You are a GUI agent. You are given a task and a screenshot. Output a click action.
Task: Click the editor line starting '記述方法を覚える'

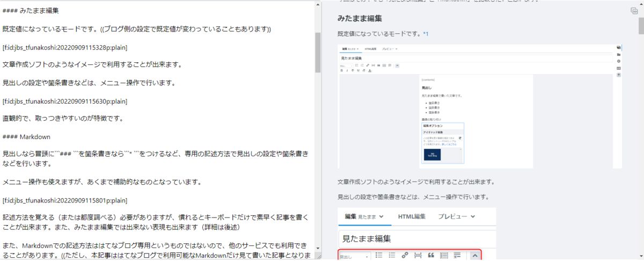point(156,222)
